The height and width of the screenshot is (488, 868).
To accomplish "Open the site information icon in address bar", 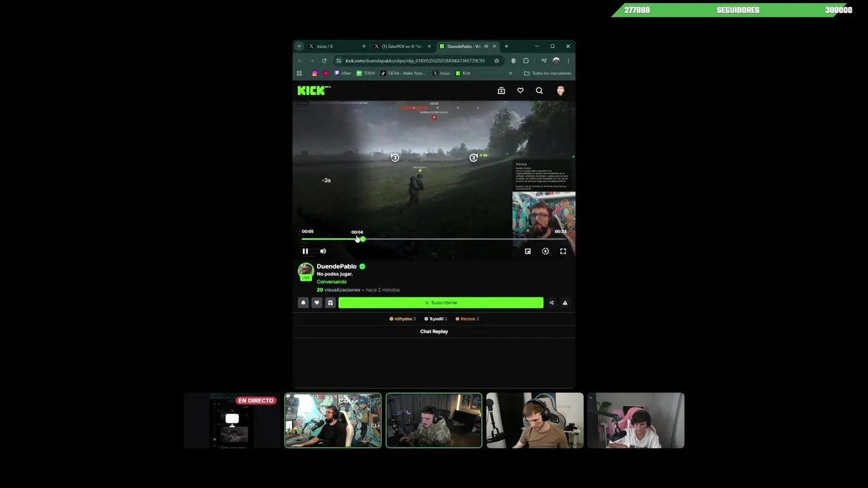I will [338, 60].
